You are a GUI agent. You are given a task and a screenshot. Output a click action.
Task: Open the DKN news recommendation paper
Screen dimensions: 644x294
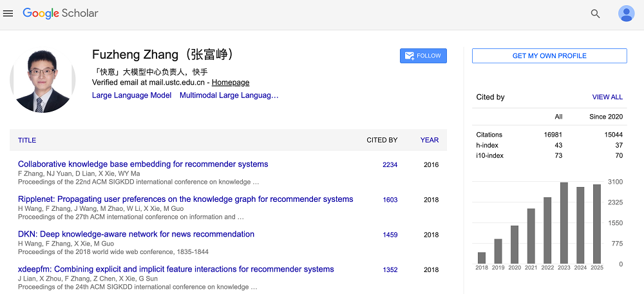(136, 234)
